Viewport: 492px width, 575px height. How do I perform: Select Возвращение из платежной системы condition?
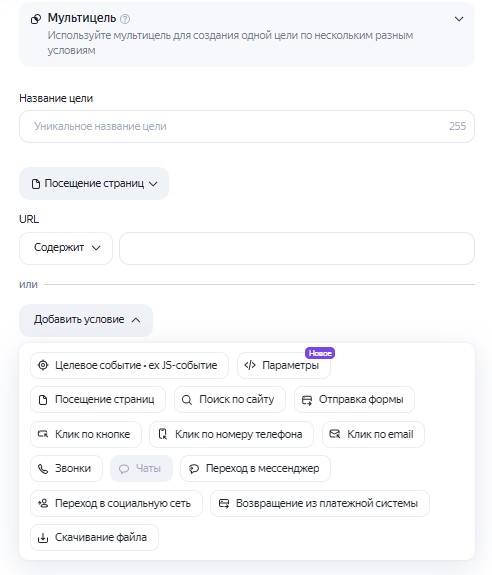click(x=320, y=503)
